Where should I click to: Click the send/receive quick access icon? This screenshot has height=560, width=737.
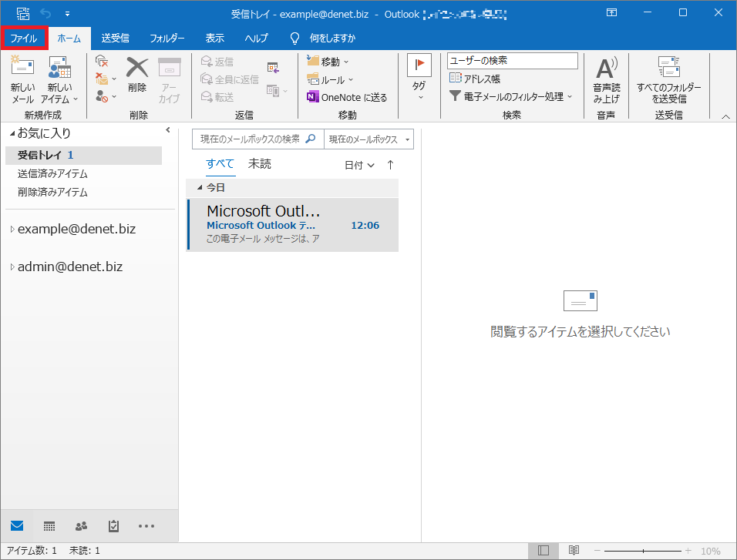pos(22,13)
